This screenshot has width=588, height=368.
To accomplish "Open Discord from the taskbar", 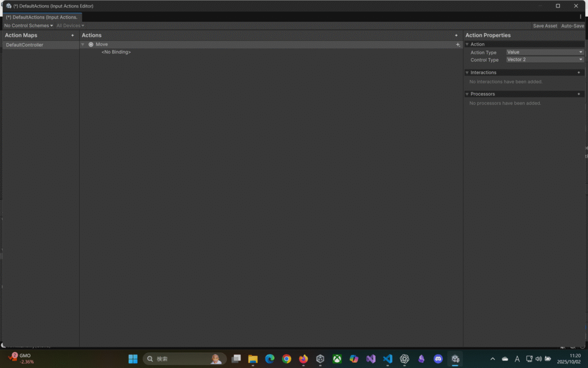I will pyautogui.click(x=438, y=359).
